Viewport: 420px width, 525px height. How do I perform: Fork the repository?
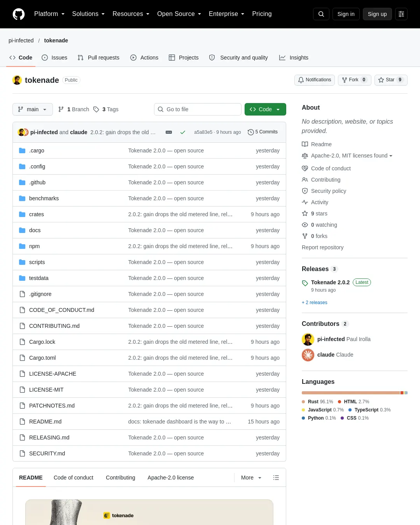point(355,80)
